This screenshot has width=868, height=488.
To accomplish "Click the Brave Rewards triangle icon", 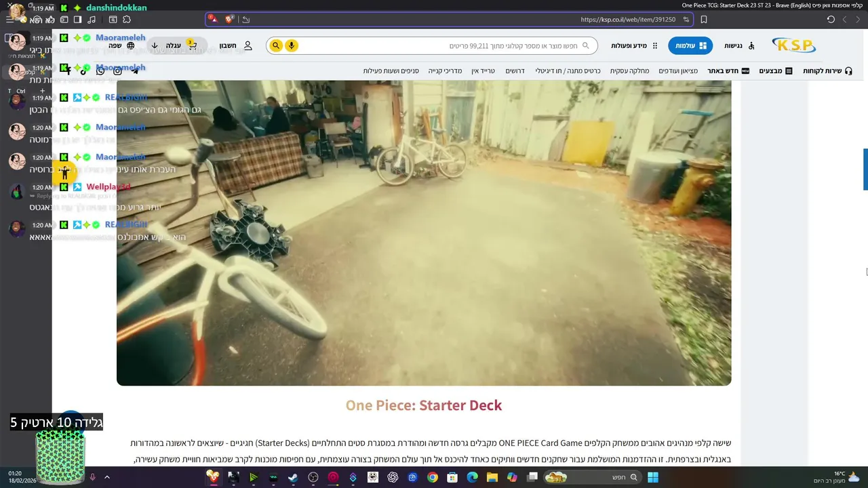I will (213, 20).
